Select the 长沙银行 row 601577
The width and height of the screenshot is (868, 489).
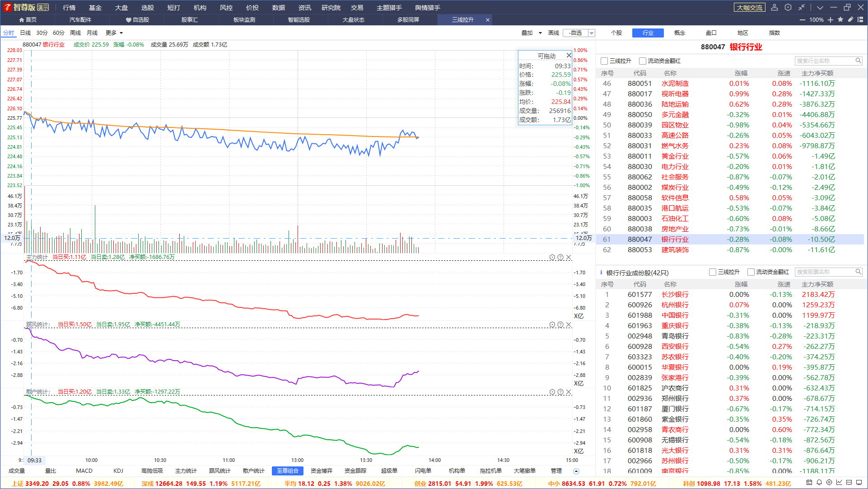point(730,295)
